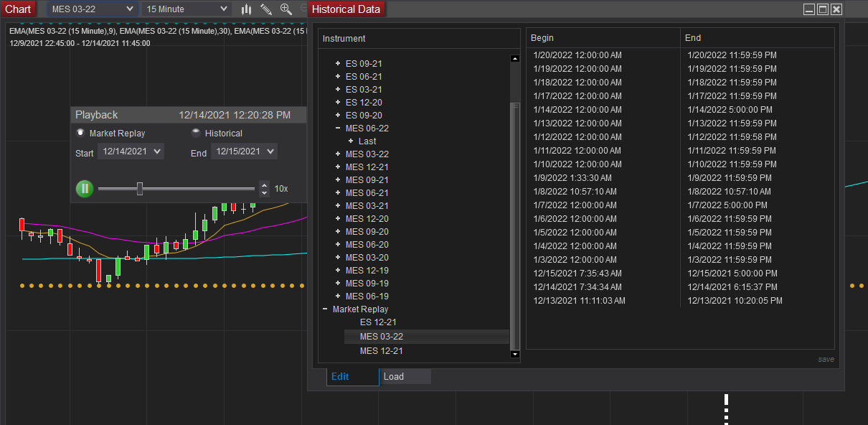Expand the MES 09-19 tree node
The image size is (868, 425).
338,284
